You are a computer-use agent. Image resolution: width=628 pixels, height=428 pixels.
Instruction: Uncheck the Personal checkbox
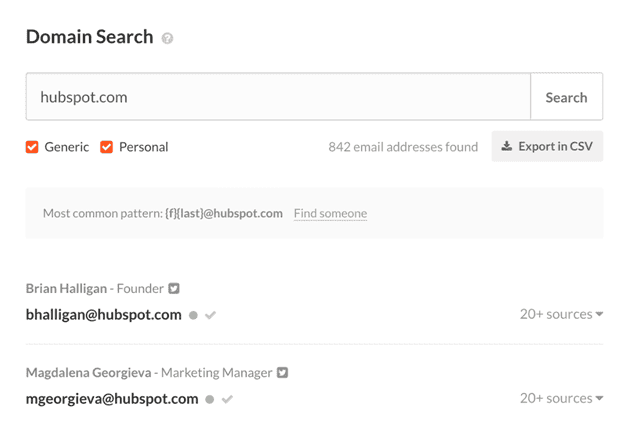pyautogui.click(x=106, y=147)
